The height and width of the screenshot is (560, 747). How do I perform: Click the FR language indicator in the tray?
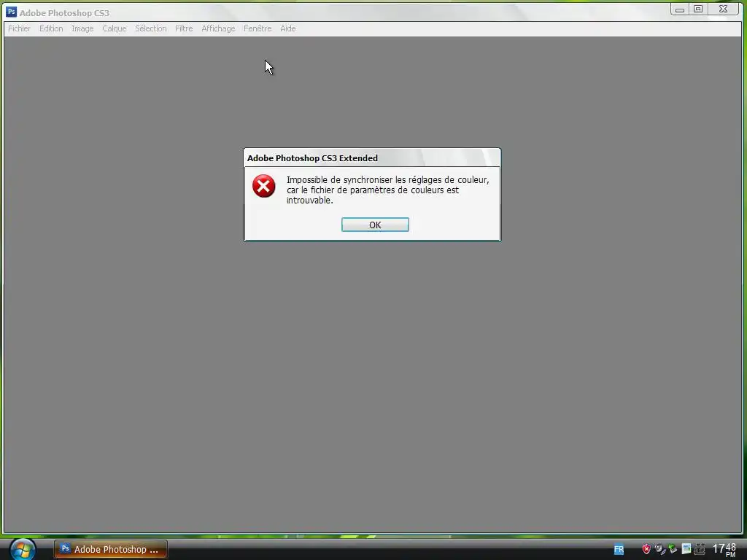[619, 550]
